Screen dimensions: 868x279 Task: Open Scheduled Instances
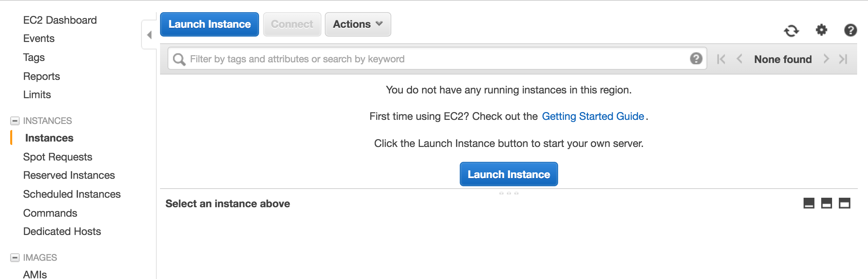tap(72, 194)
